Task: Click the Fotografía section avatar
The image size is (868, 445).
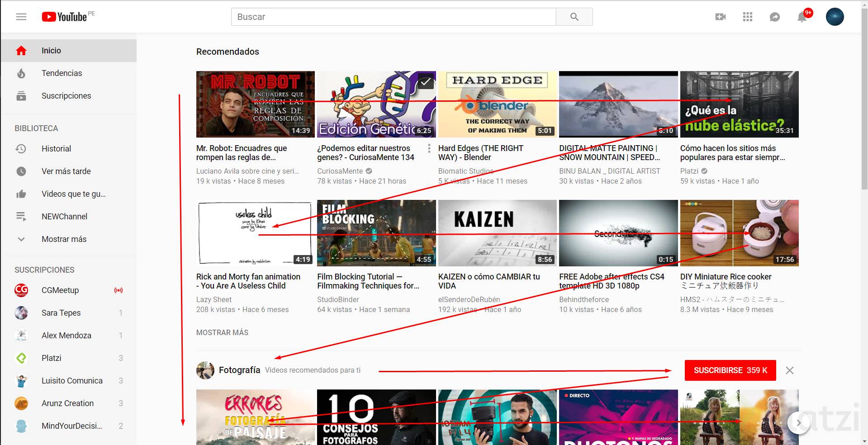Action: point(205,370)
